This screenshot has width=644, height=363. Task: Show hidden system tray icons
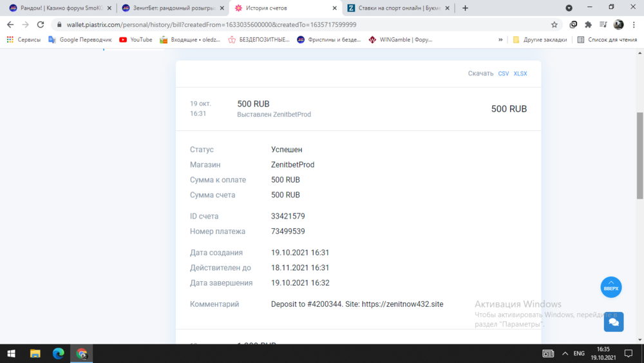click(565, 353)
